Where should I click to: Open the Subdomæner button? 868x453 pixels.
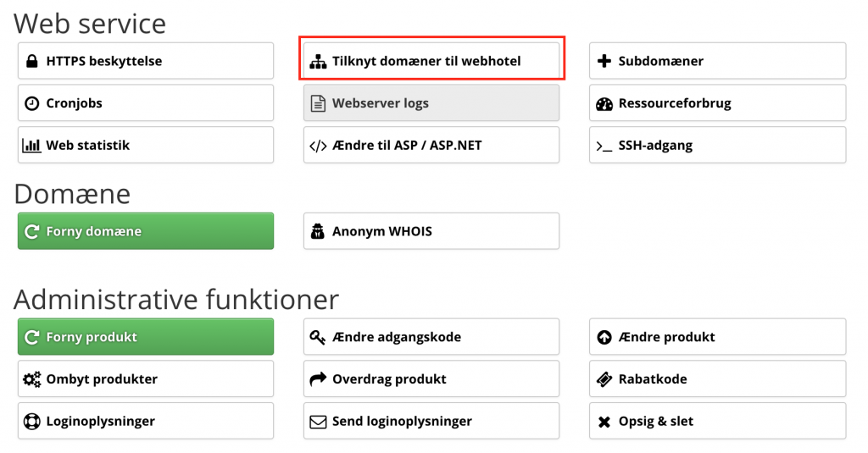point(717,61)
